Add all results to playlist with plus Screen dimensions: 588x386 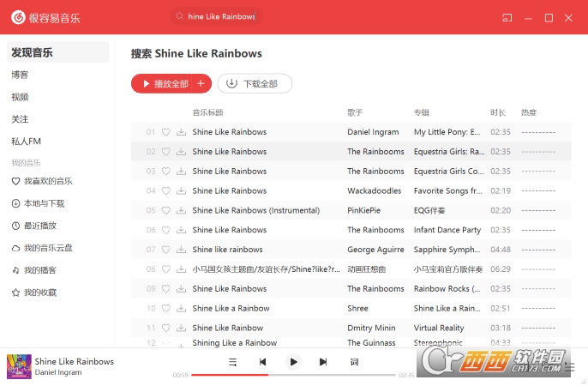coord(201,84)
